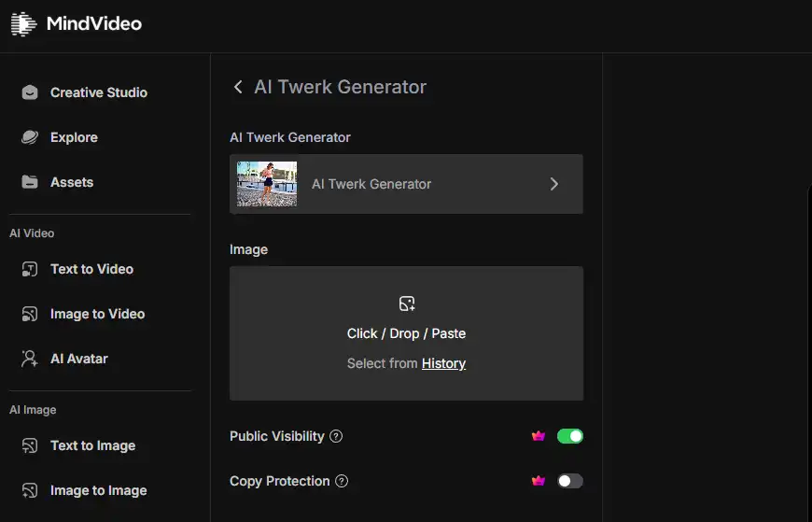Click crown premium icon beside Copy Protection

coord(539,481)
